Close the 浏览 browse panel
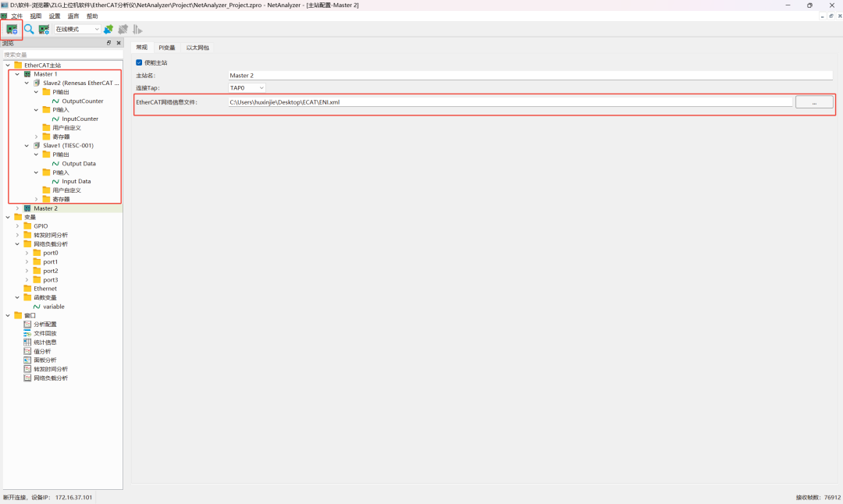 click(119, 43)
